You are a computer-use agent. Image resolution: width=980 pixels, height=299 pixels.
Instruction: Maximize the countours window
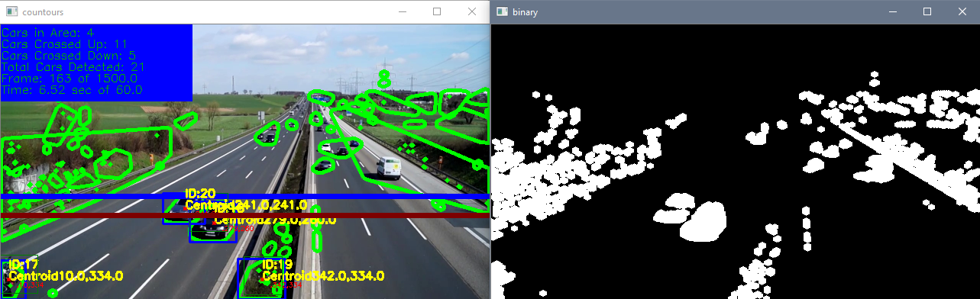436,12
